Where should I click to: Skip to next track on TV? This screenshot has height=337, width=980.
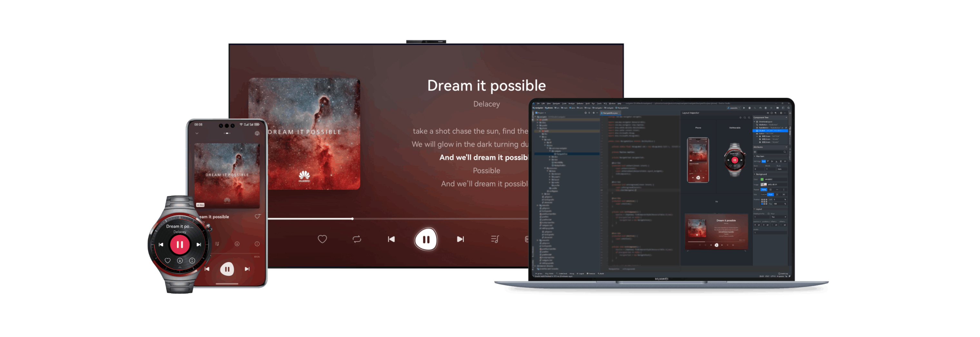tap(460, 239)
